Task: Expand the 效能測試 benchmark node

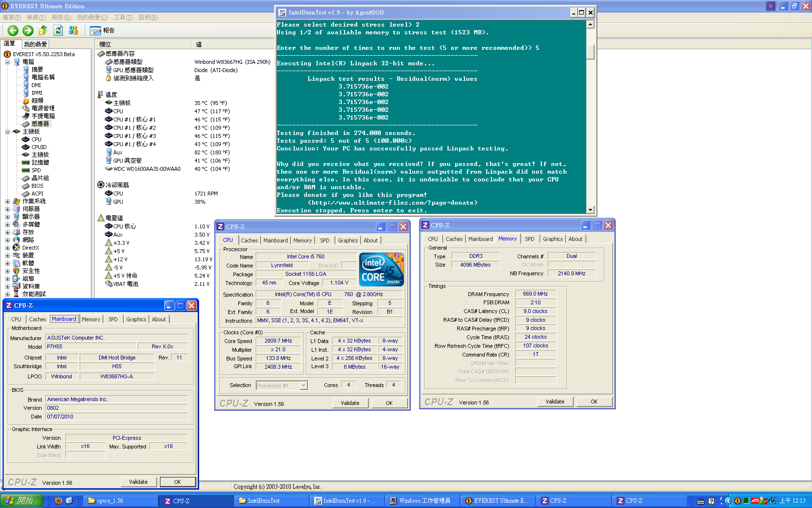Action: [x=7, y=294]
